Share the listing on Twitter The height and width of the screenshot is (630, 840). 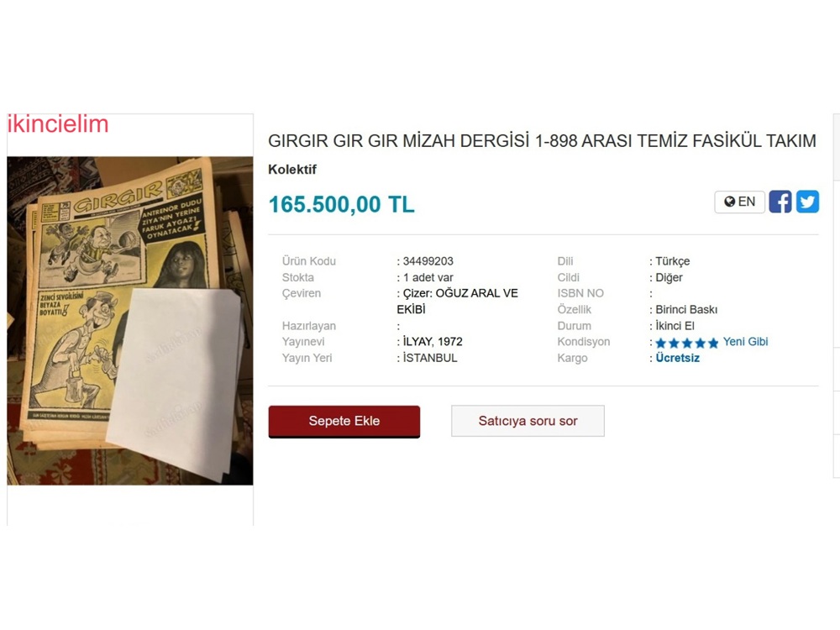807,202
